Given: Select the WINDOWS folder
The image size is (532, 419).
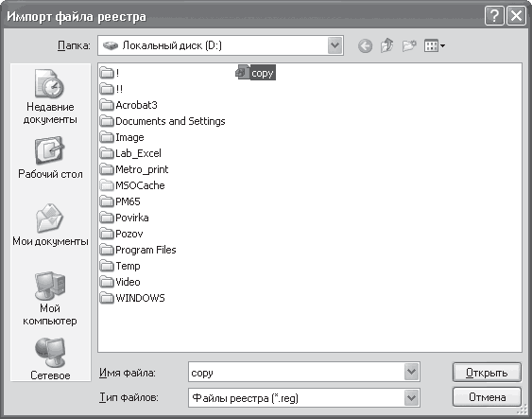Looking at the screenshot, I should 132,298.
